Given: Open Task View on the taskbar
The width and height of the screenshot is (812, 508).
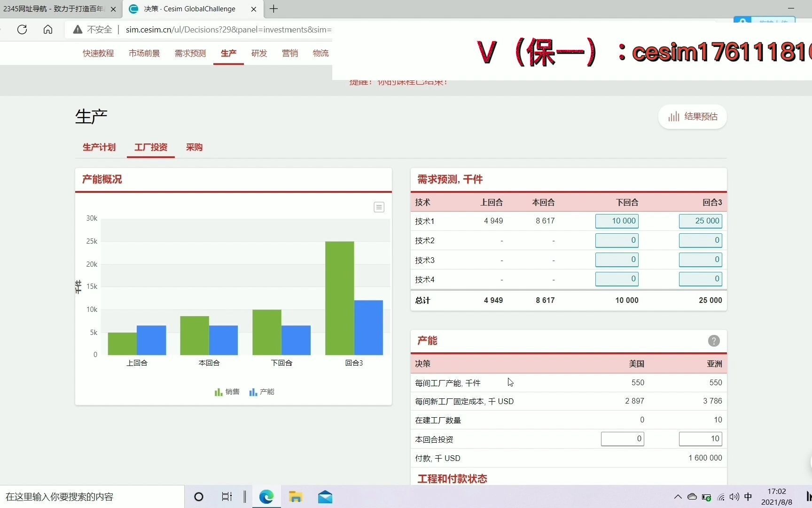Looking at the screenshot, I should point(226,497).
